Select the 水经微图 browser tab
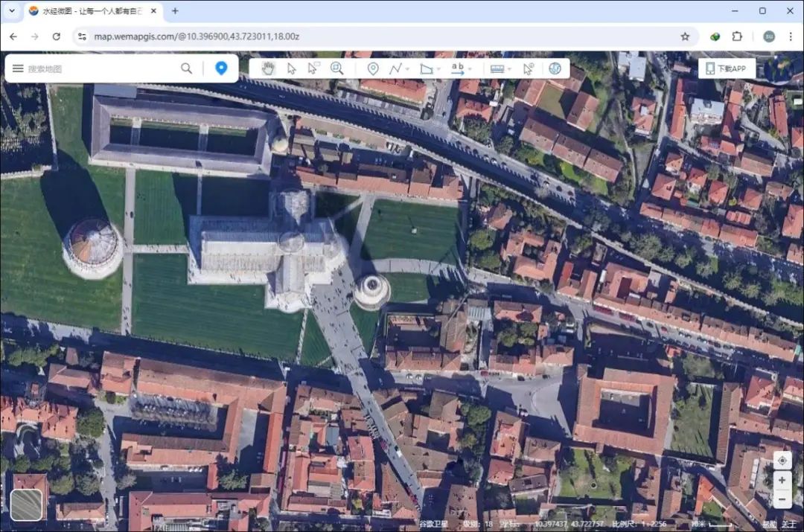Screen dimensions: 804x532 pyautogui.click(x=93, y=10)
